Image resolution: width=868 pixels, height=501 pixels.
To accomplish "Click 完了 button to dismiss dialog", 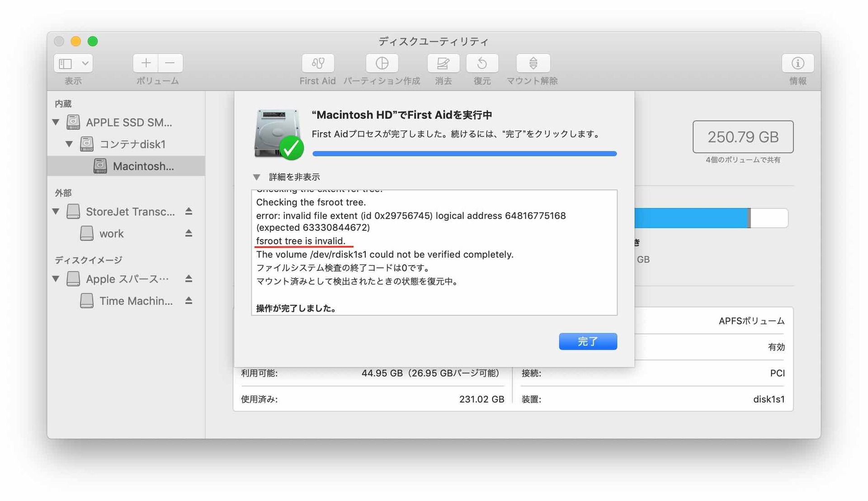I will (x=587, y=341).
